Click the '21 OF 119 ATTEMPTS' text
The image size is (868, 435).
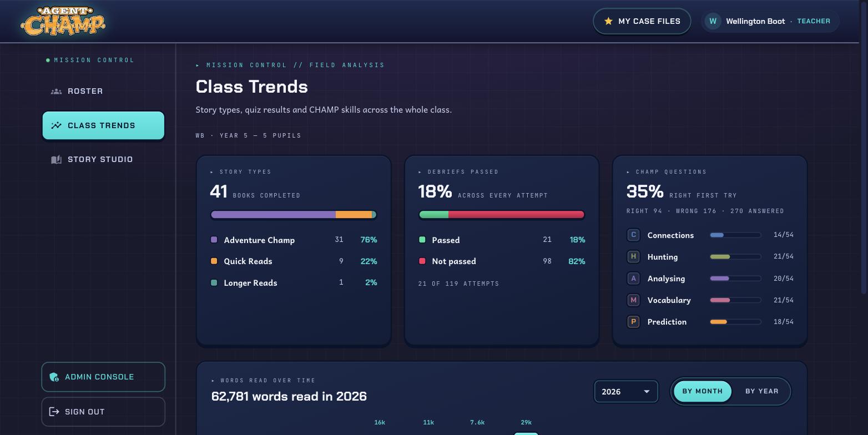click(458, 284)
